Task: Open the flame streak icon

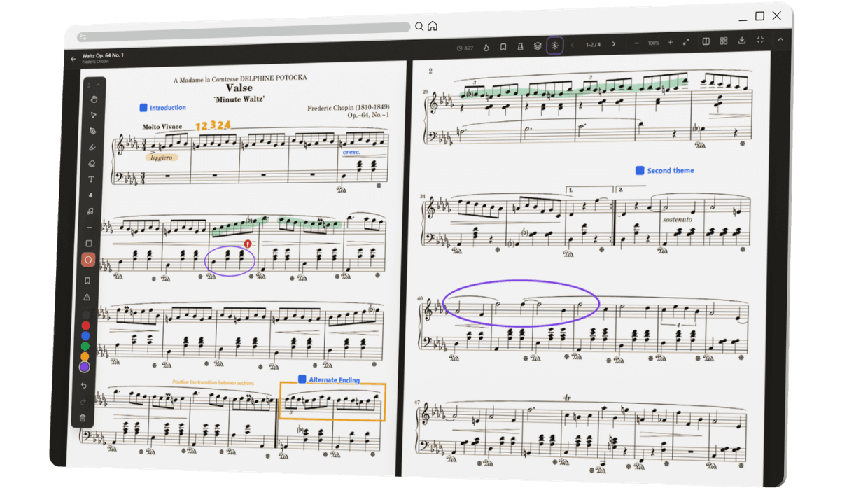Action: (486, 48)
